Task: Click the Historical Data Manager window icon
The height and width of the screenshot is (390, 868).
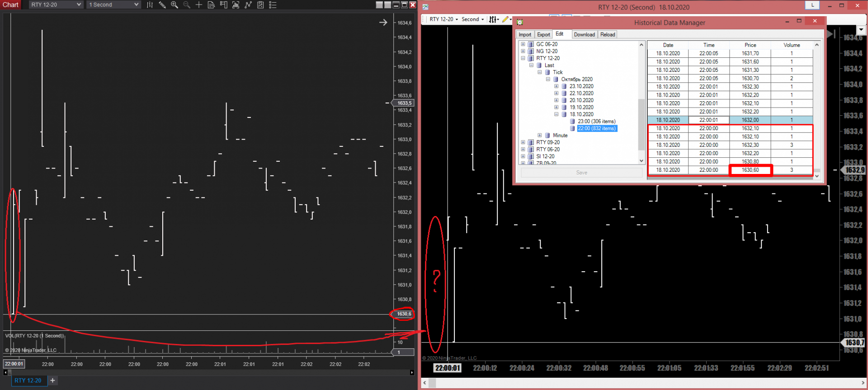Action: point(520,22)
